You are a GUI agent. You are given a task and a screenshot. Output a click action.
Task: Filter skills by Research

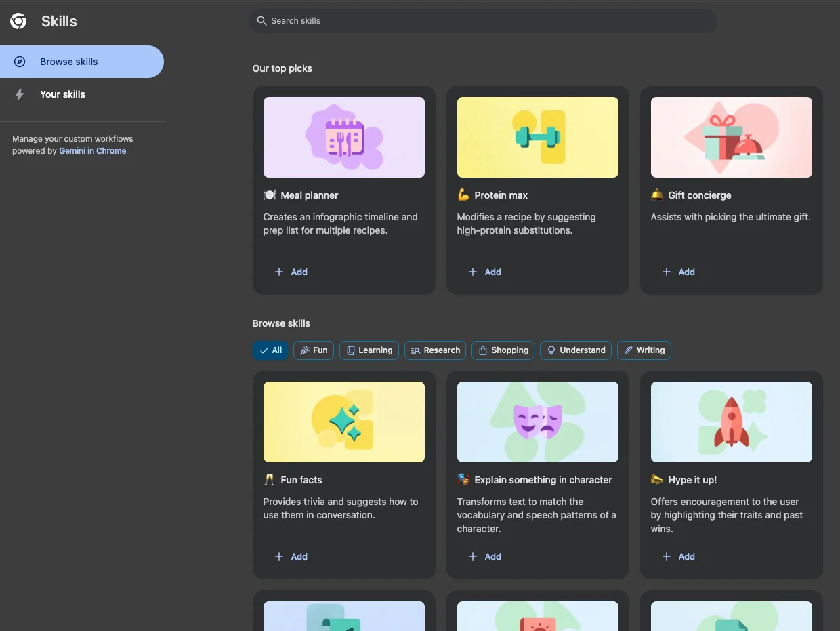point(436,350)
